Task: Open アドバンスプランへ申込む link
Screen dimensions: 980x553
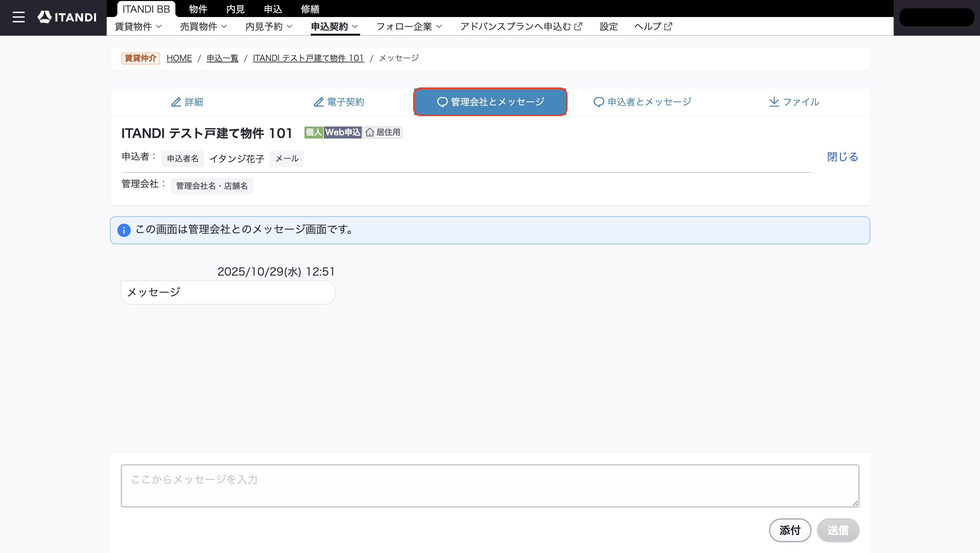Action: click(x=521, y=26)
